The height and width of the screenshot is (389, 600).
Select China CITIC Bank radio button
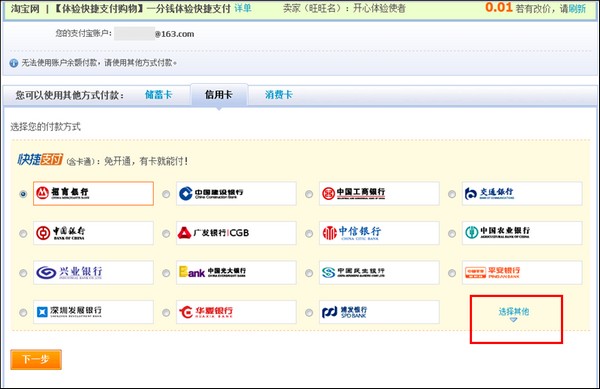pos(309,233)
